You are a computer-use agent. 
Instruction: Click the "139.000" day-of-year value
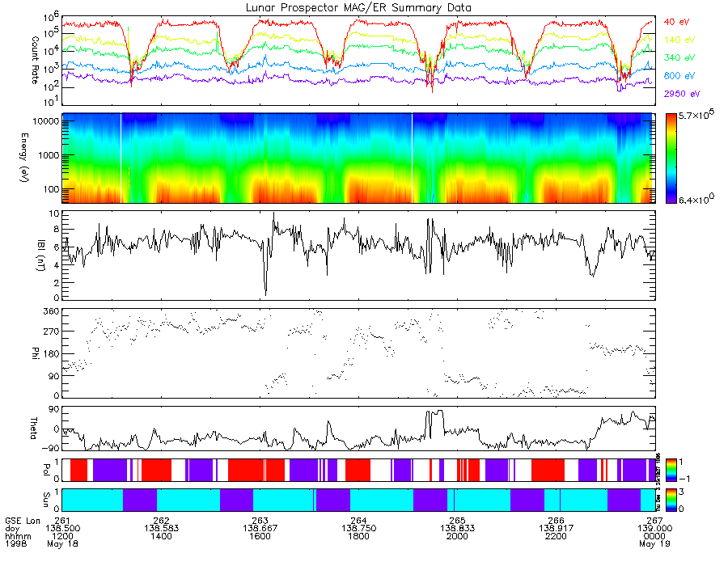pyautogui.click(x=654, y=529)
